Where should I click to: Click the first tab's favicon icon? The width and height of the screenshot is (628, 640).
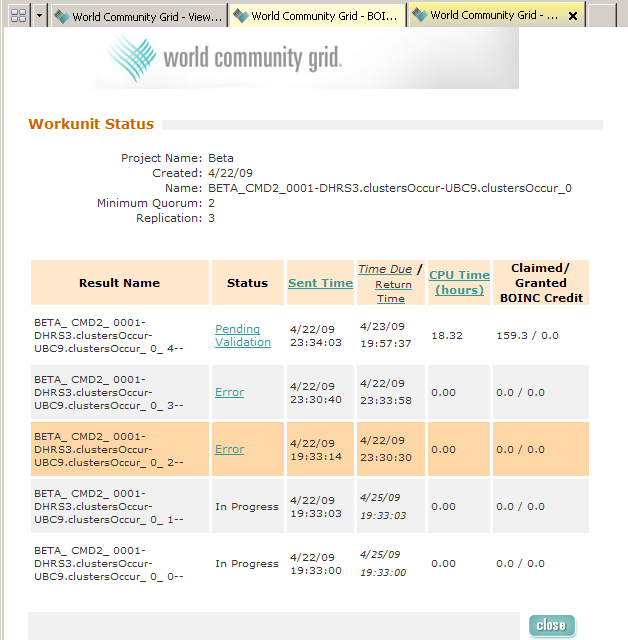pos(62,16)
